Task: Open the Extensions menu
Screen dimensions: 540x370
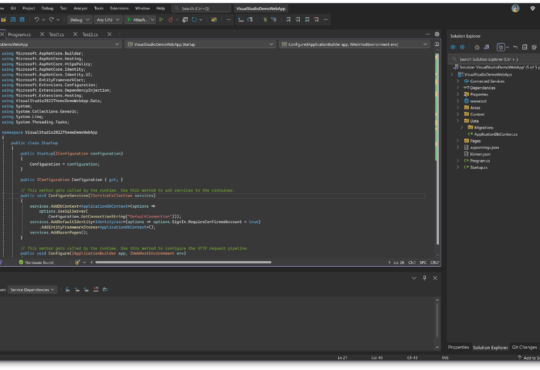Action: pos(119,8)
